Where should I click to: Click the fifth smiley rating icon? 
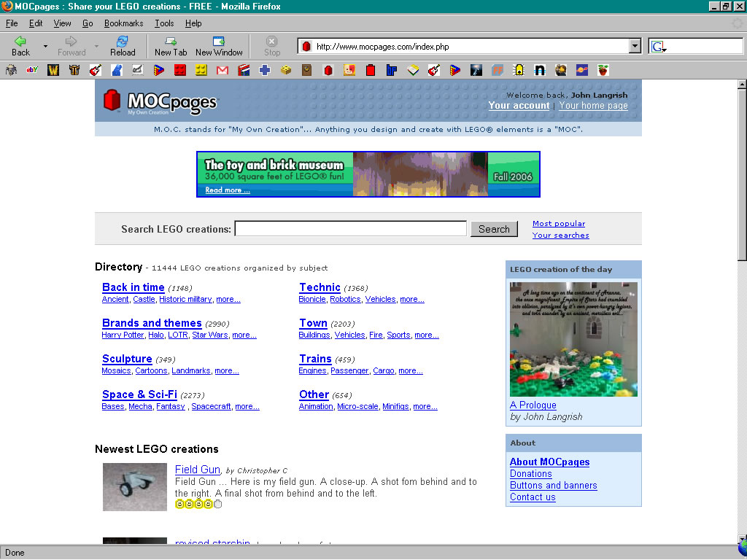click(217, 504)
